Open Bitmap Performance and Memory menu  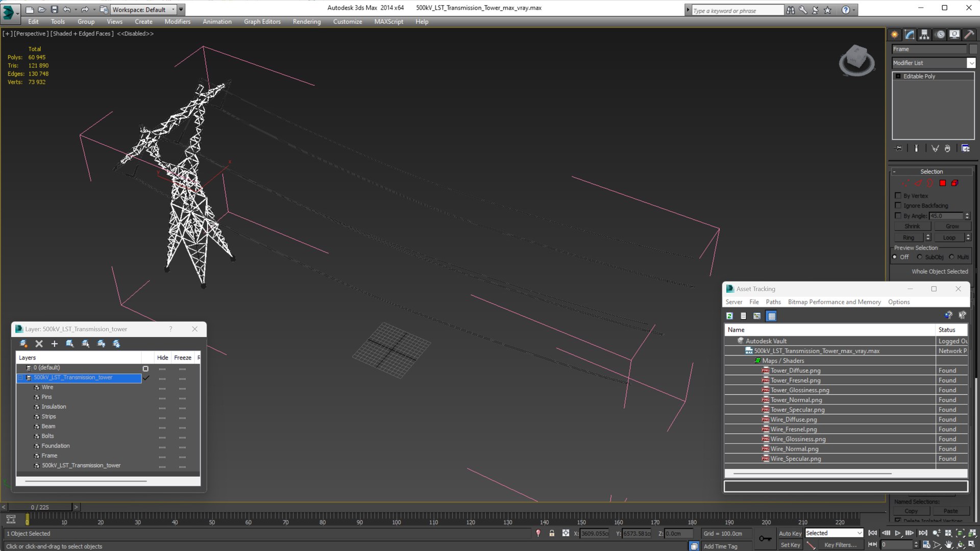point(834,302)
